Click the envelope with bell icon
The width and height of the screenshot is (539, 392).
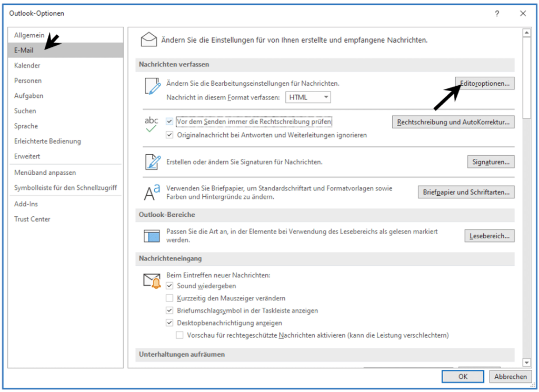click(152, 280)
